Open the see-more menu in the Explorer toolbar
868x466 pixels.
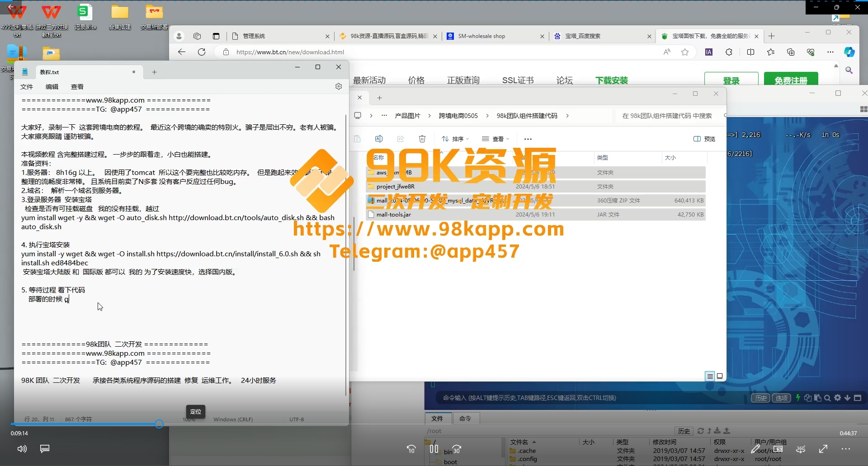point(528,139)
